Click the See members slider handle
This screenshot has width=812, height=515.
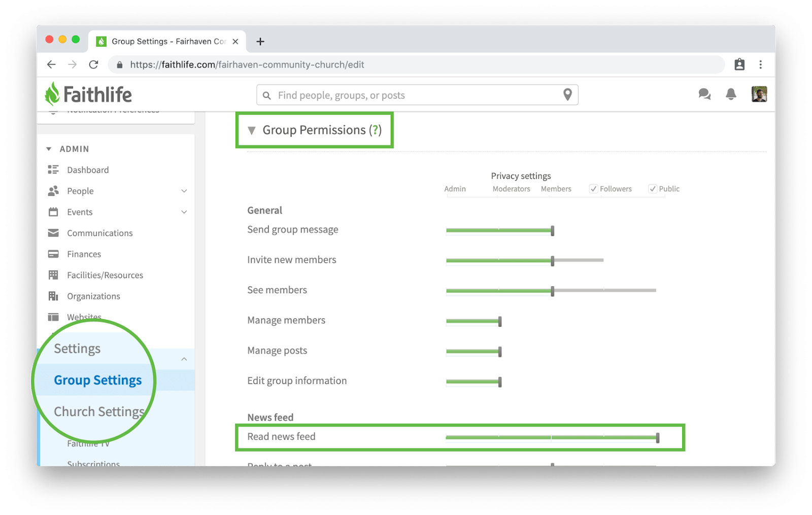[x=553, y=291]
